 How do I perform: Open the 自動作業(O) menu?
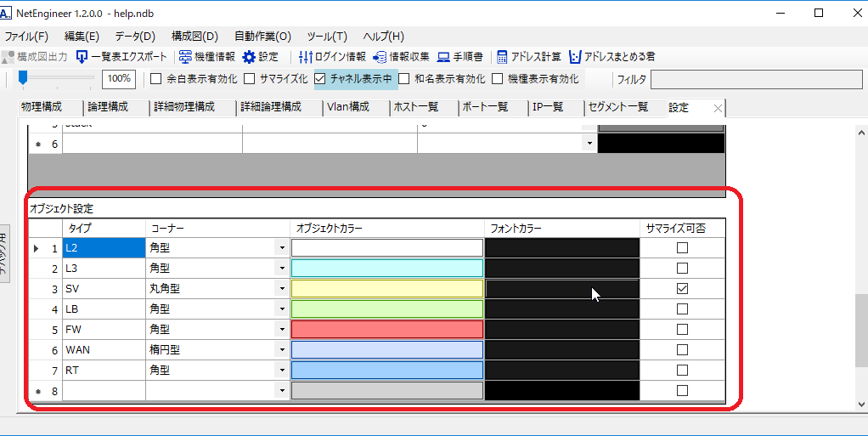tap(262, 37)
